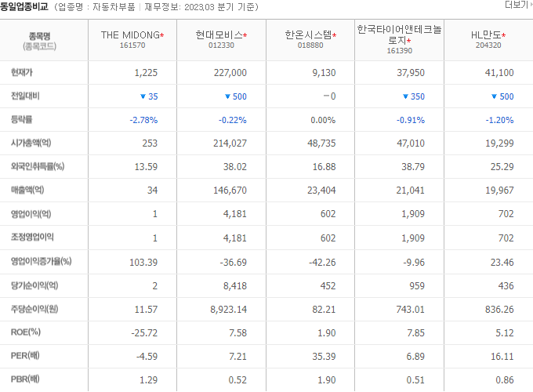Select the 조정영업이익 row label
This screenshot has width=533, height=392.
32,237
